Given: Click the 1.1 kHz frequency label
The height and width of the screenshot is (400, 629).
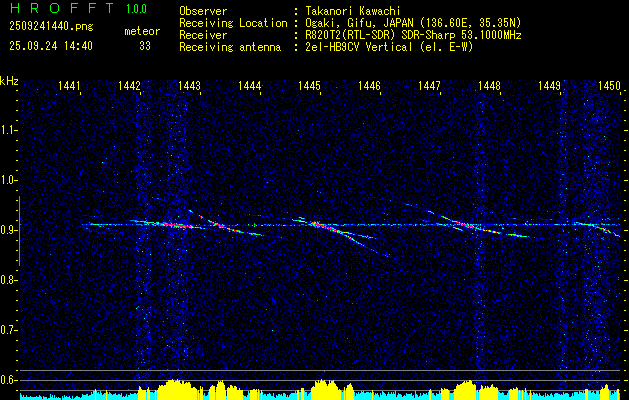Looking at the screenshot, I should pyautogui.click(x=8, y=130).
